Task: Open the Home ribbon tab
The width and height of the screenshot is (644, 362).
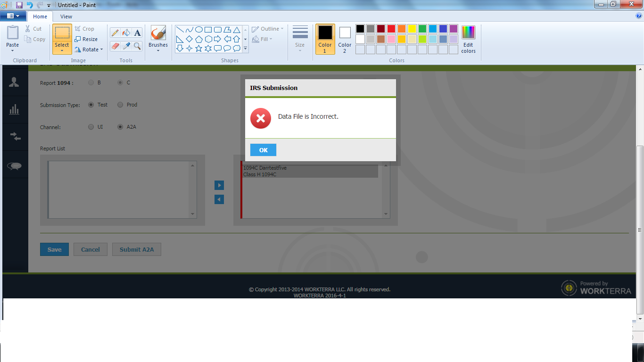Action: point(40,16)
